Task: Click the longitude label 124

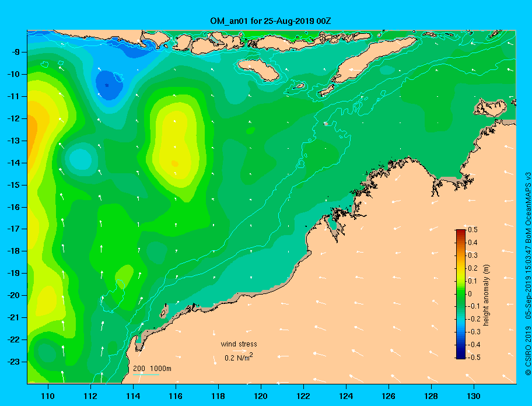Action: (346, 396)
